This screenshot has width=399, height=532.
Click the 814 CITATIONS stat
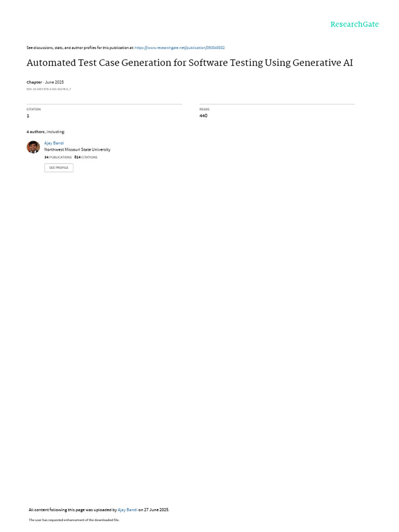86,157
